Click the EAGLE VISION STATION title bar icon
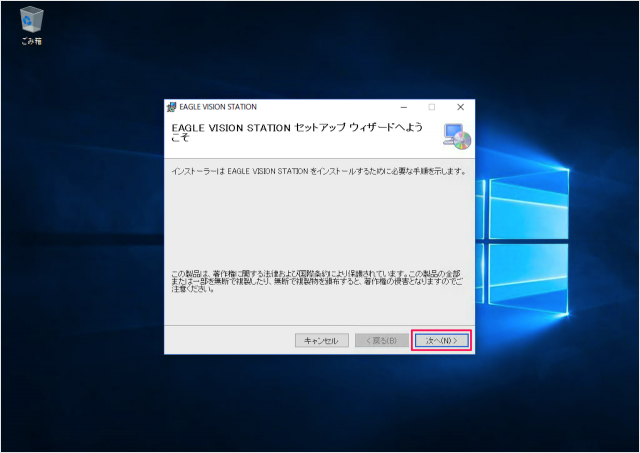The width and height of the screenshot is (640, 453). click(172, 107)
